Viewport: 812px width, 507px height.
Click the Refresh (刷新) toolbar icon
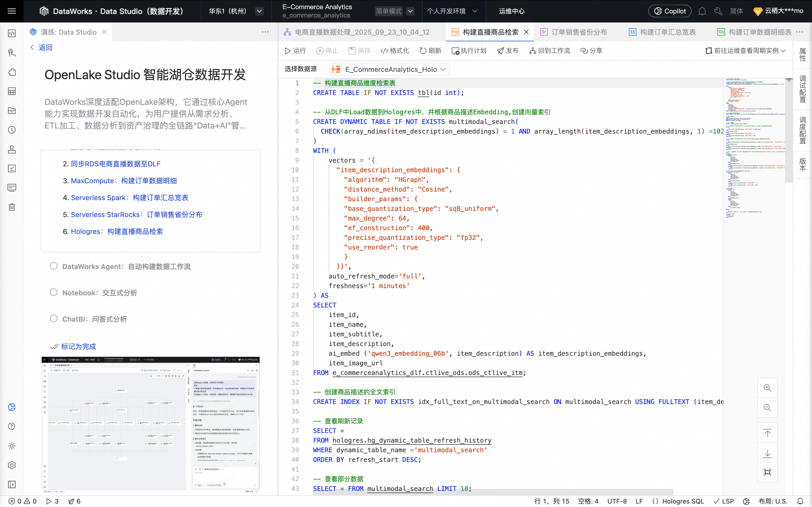click(423, 51)
